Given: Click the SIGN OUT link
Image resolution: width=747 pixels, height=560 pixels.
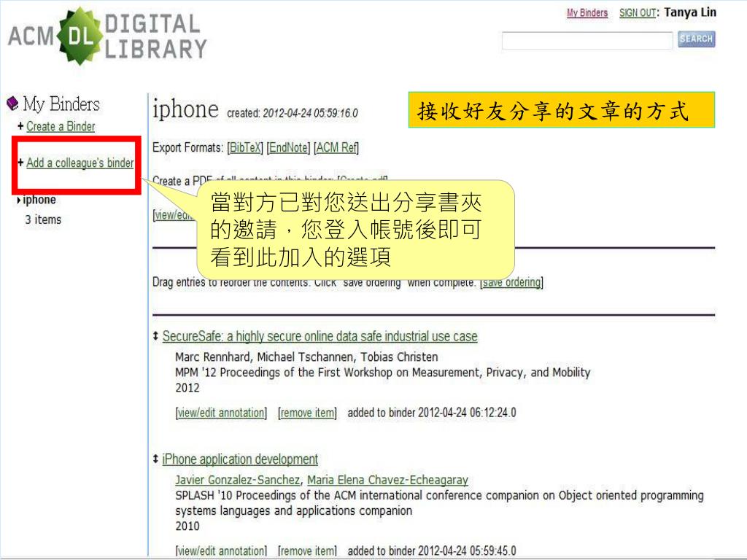Looking at the screenshot, I should [x=638, y=13].
